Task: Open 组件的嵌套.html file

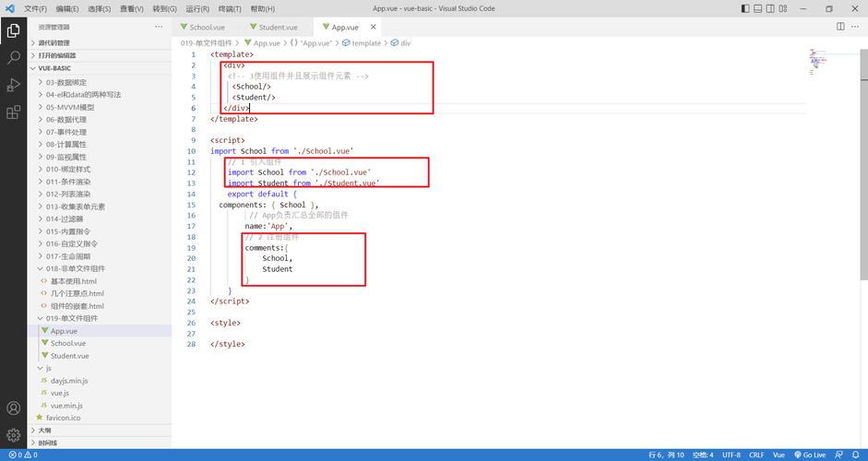Action: tap(100, 306)
